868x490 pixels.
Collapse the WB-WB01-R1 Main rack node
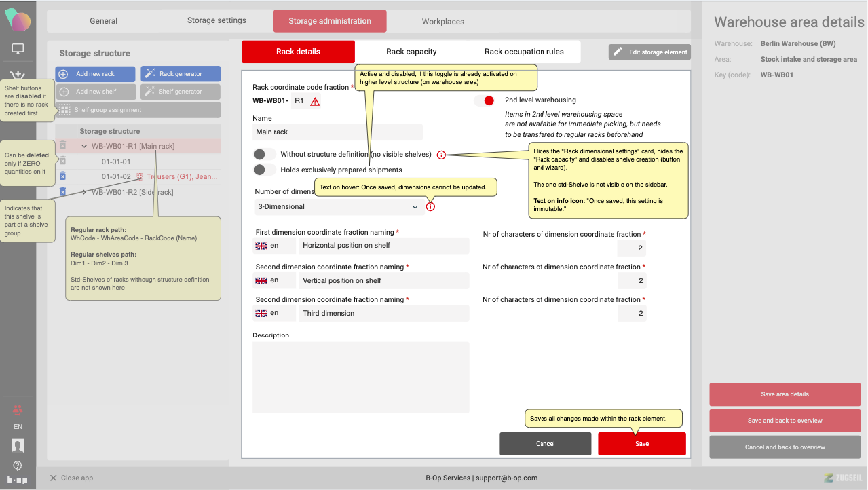point(84,146)
